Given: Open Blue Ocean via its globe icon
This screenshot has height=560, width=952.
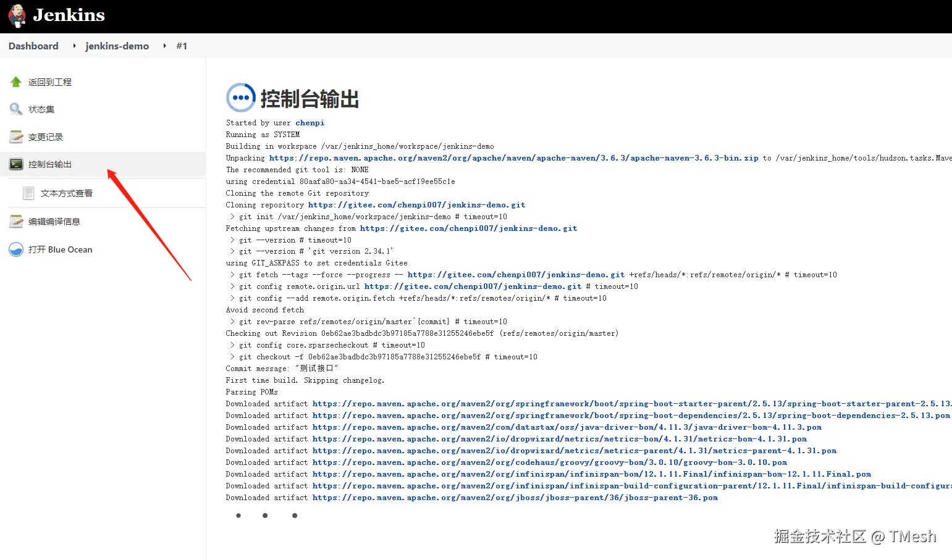Looking at the screenshot, I should tap(15, 249).
